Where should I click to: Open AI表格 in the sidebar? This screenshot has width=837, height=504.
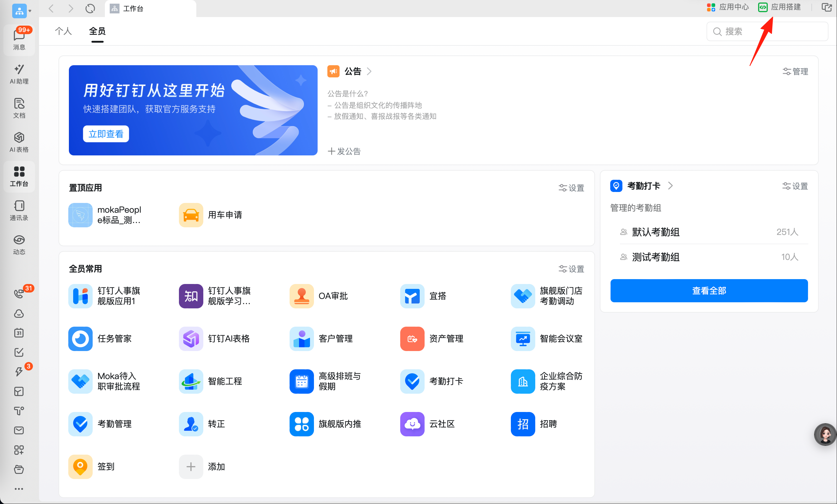point(19,142)
